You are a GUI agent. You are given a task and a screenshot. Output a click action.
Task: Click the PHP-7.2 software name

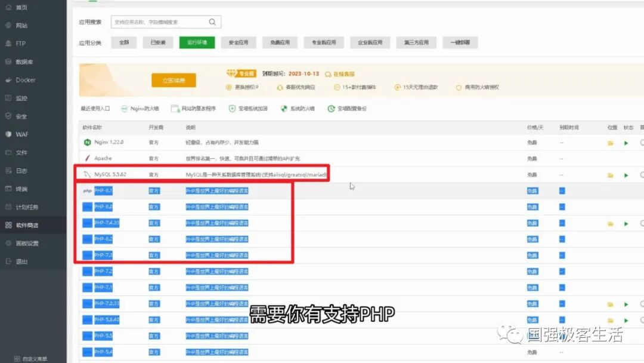tap(103, 271)
